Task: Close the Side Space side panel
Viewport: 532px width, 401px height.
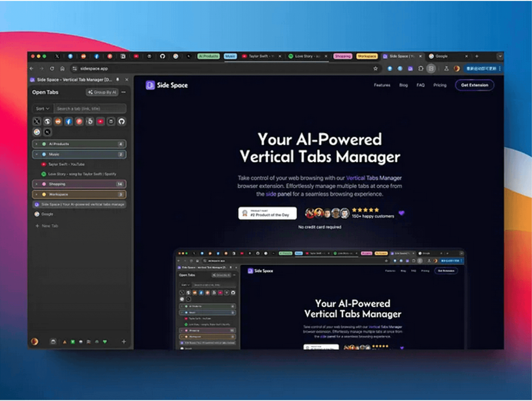Action: pyautogui.click(x=127, y=79)
